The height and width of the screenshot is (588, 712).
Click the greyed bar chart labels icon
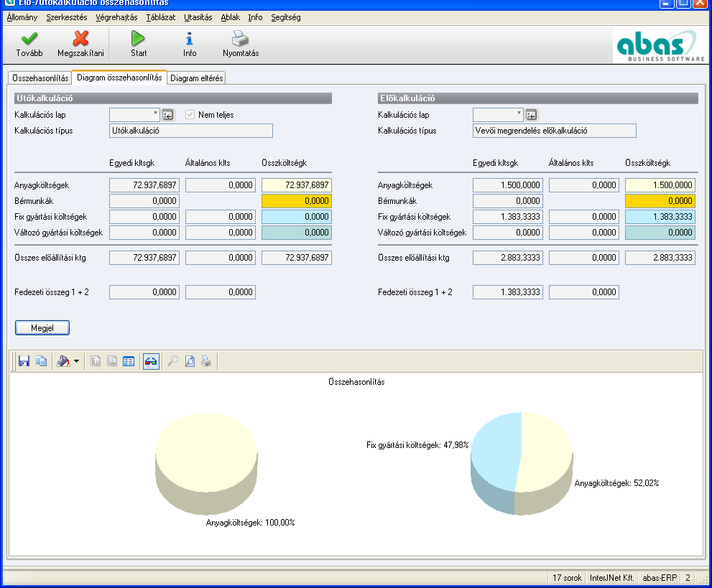[96, 361]
